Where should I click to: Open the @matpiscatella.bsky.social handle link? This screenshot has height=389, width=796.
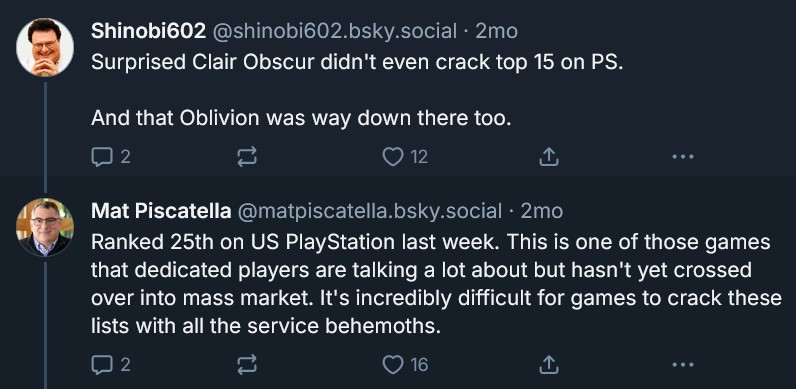pos(370,211)
